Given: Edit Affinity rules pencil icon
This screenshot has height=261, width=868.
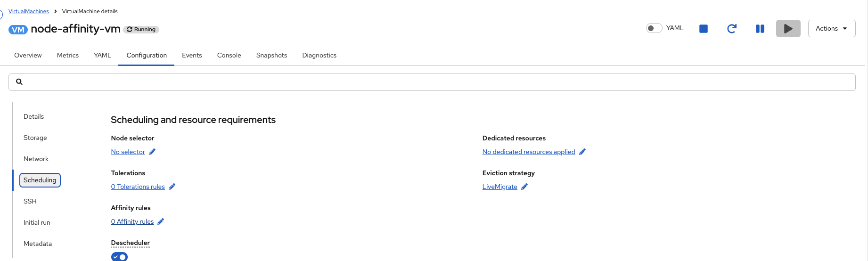Looking at the screenshot, I should tap(161, 221).
